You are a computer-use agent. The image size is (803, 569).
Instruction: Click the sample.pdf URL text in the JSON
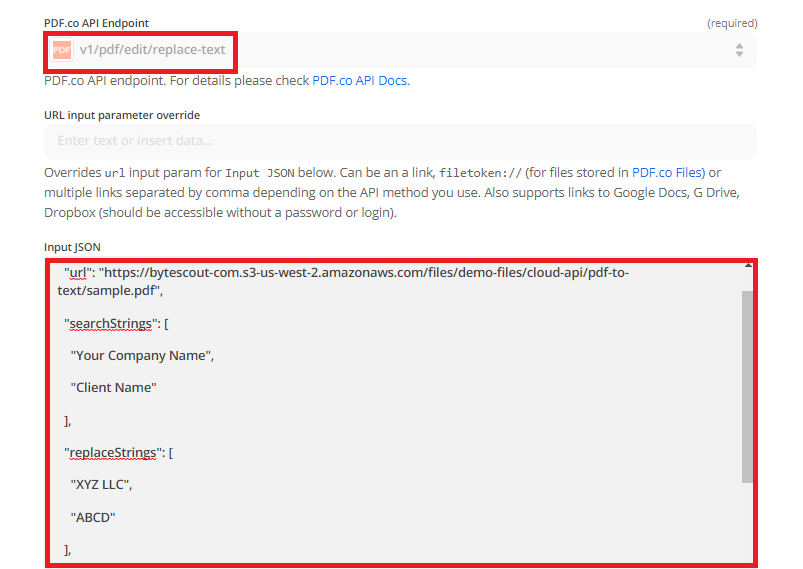[343, 281]
